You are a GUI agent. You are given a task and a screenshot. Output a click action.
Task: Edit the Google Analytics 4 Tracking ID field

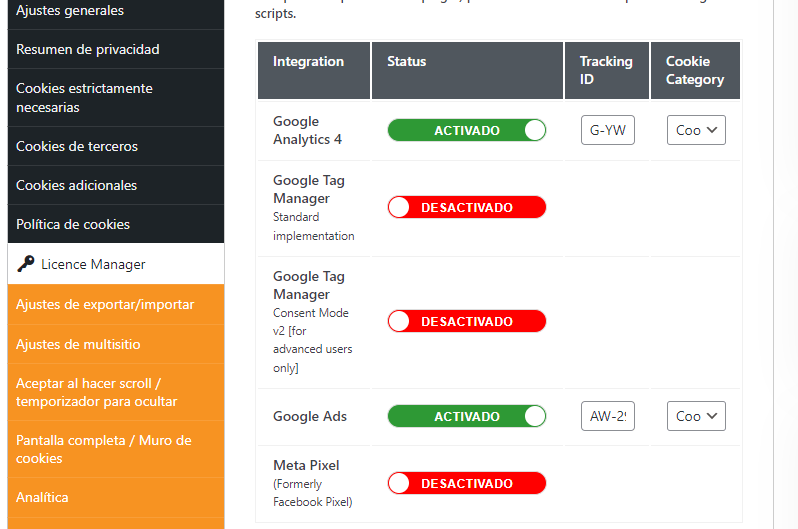608,130
